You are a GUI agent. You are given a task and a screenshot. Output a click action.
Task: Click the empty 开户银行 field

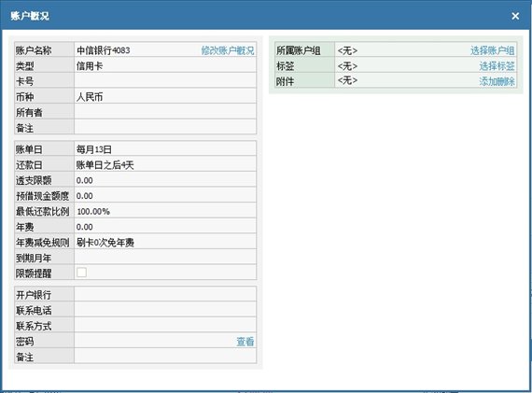165,295
